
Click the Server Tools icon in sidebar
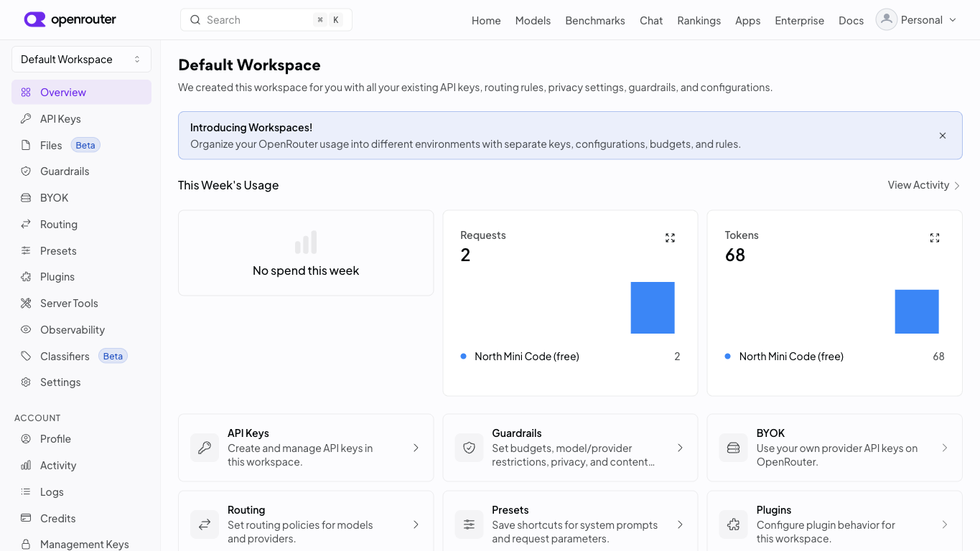(x=26, y=303)
